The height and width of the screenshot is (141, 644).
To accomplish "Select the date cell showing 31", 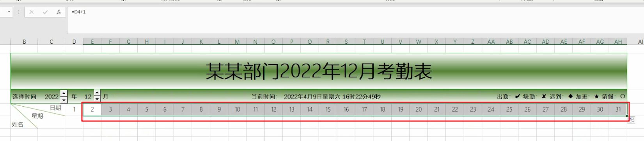I will (618, 110).
